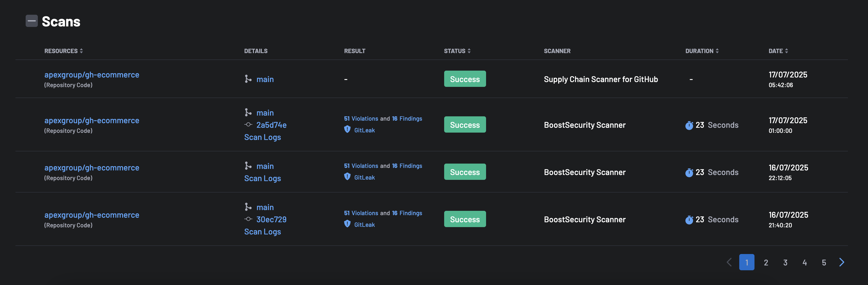Screen dimensions: 868x285
Task: Open apexgroup/gh-ecommerce from the 22:12:05 scan row
Action: coord(92,167)
